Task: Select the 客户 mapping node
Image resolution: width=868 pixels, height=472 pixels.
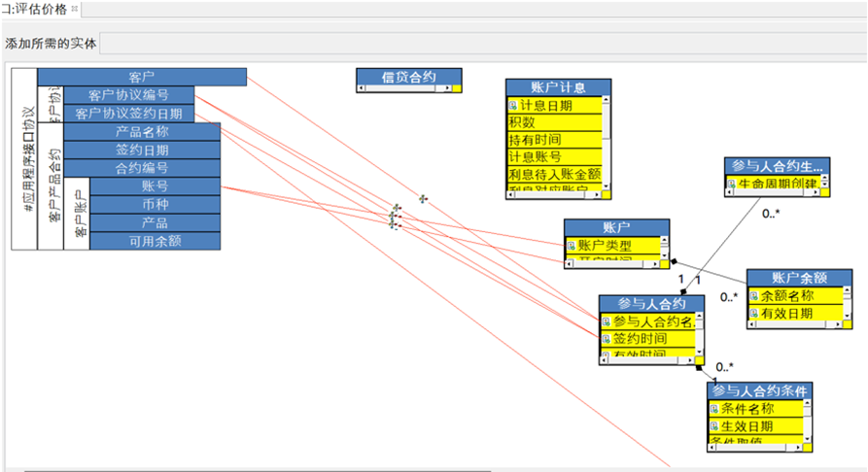Action: point(141,77)
